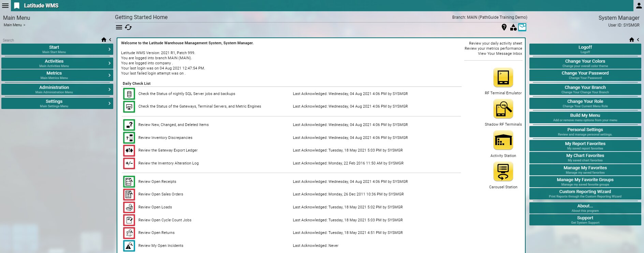The height and width of the screenshot is (253, 644).
Task: Click the refresh icon under Getting Started Home
Action: click(128, 27)
